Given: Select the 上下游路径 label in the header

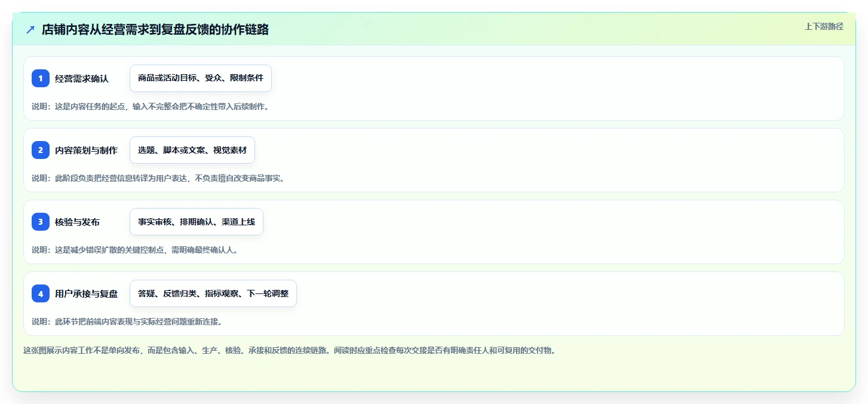Looking at the screenshot, I should [824, 26].
